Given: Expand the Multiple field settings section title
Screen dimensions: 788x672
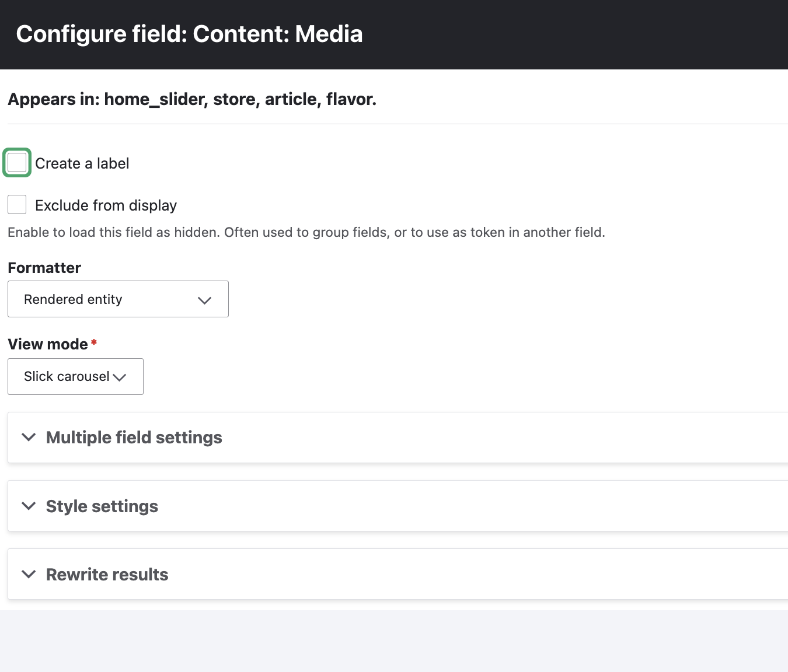Looking at the screenshot, I should (134, 437).
